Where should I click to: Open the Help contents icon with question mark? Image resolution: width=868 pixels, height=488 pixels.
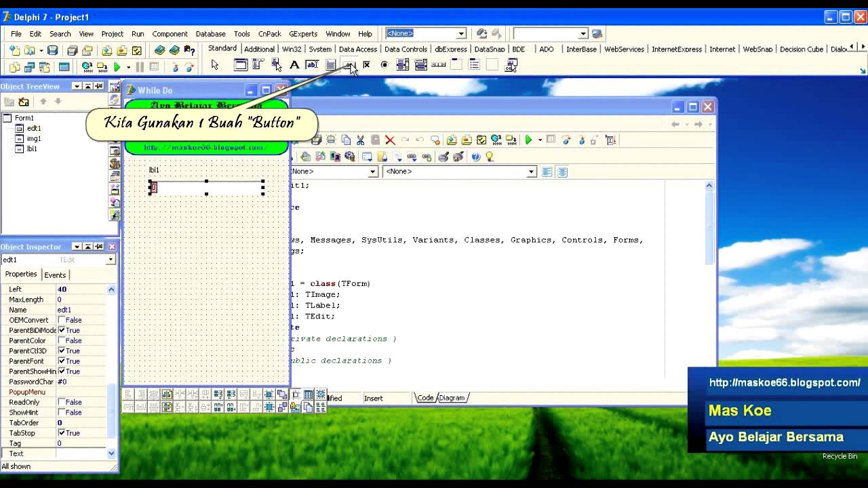coord(189,51)
